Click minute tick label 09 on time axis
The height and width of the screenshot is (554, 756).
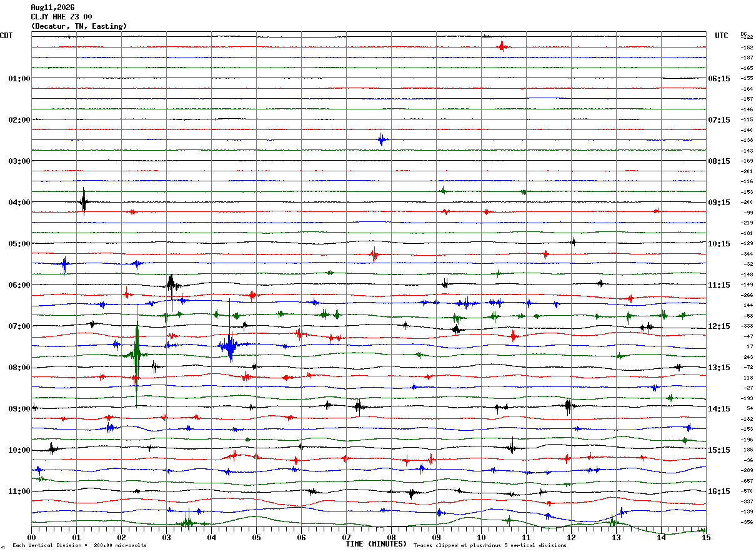pos(436,537)
